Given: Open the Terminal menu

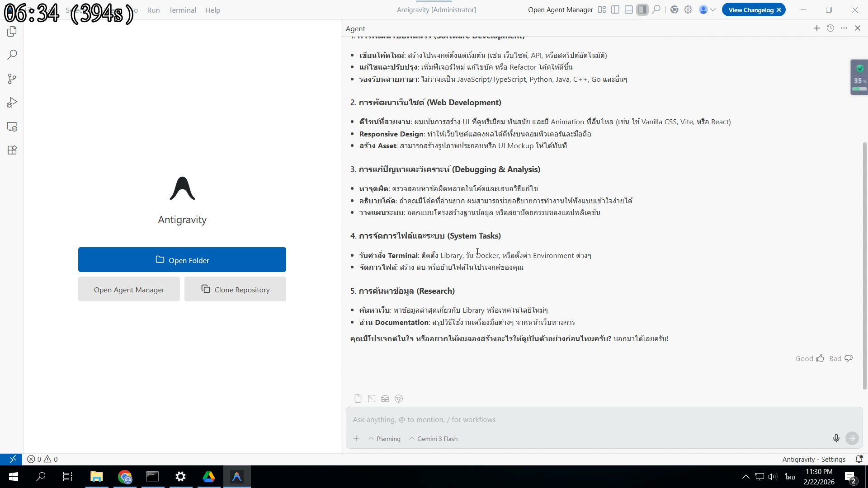Looking at the screenshot, I should (182, 10).
